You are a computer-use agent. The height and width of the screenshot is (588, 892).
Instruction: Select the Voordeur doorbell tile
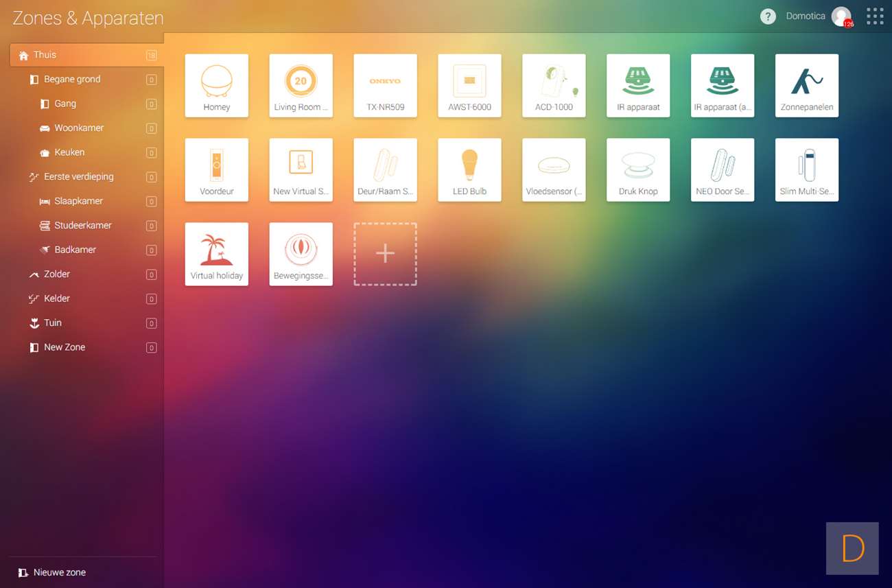(x=217, y=170)
